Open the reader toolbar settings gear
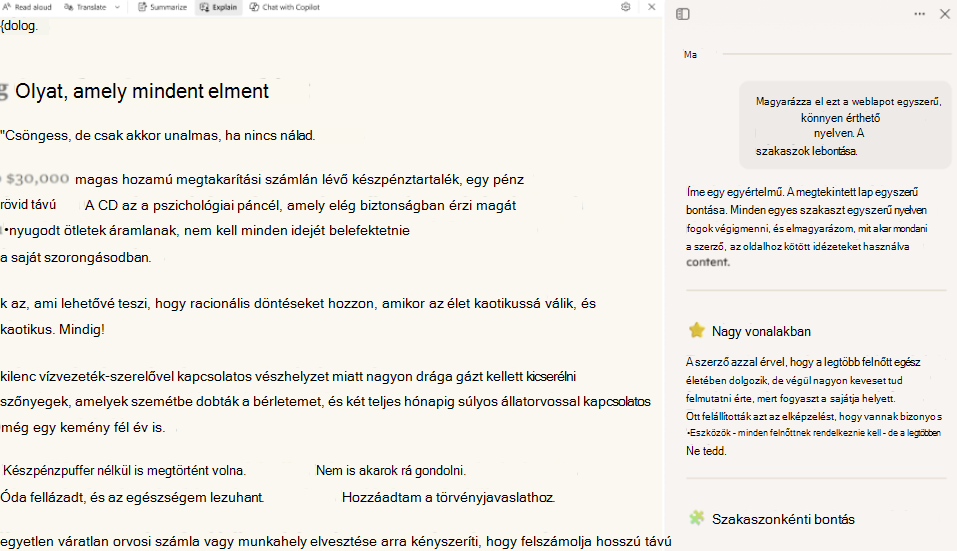957x551 pixels. coord(626,7)
